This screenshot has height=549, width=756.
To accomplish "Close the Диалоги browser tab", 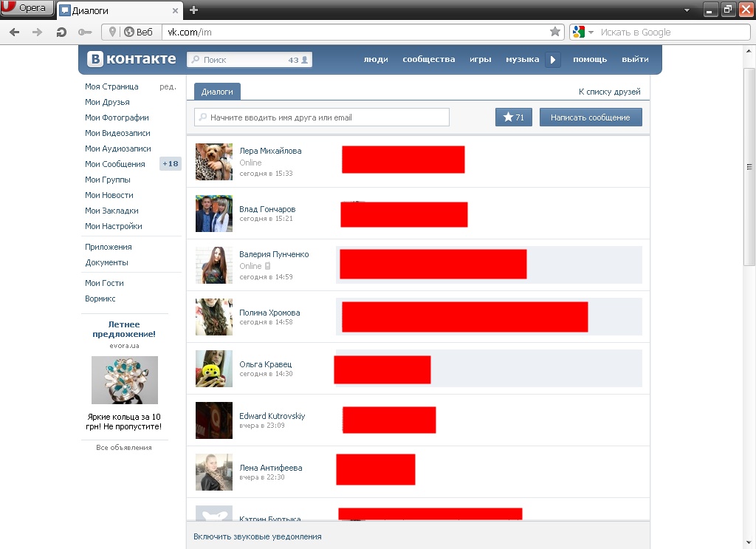I will [x=175, y=10].
